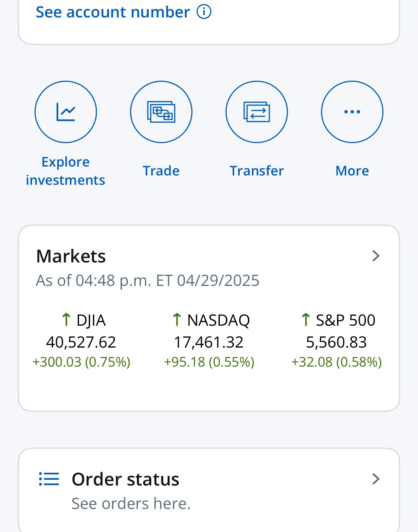Viewport: 418px width, 532px height.
Task: Open the Markets heading
Action: [x=71, y=256]
